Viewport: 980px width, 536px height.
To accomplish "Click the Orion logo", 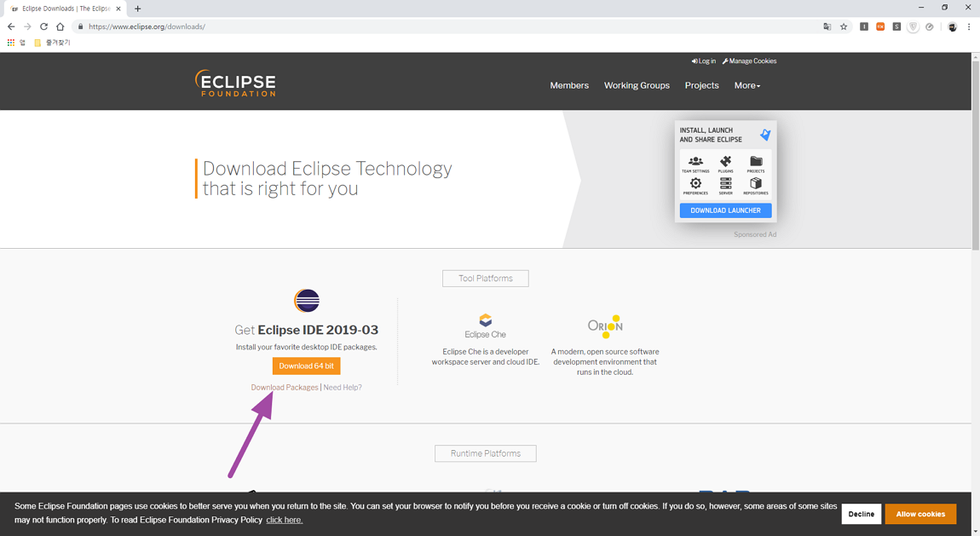I will 605,326.
